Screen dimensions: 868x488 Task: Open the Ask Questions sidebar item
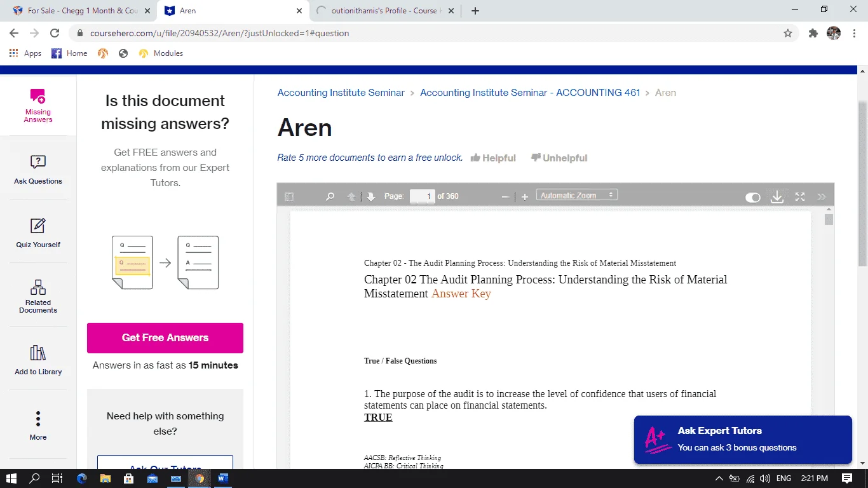coord(38,169)
